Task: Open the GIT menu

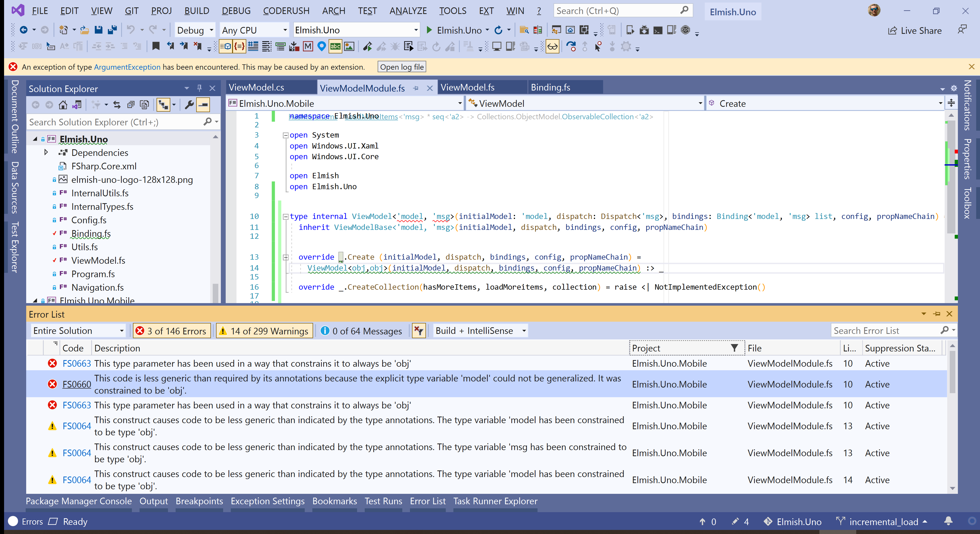Action: tap(131, 10)
